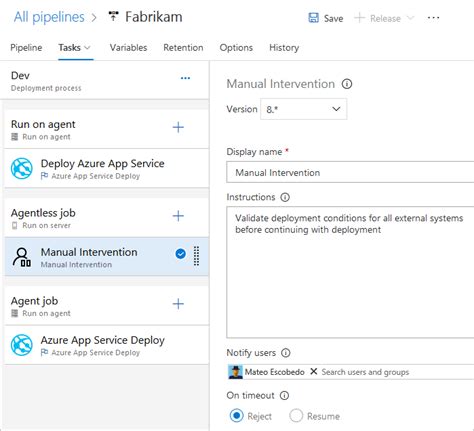
Task: Click the Search users and groups field
Action: (365, 372)
